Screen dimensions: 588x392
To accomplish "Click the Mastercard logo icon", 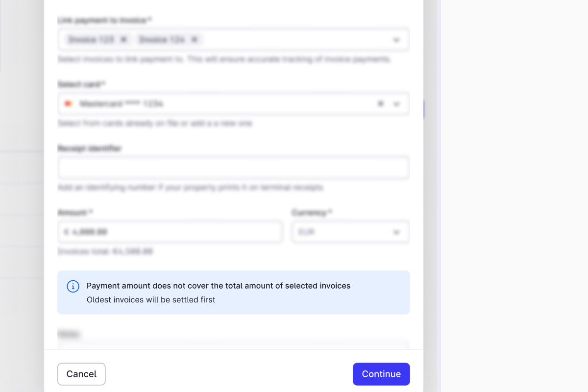I will tap(69, 104).
